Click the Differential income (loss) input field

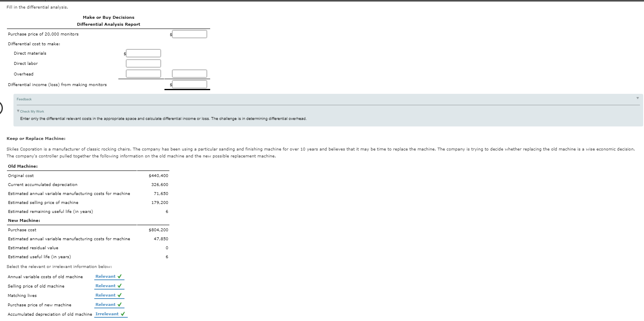pos(189,84)
